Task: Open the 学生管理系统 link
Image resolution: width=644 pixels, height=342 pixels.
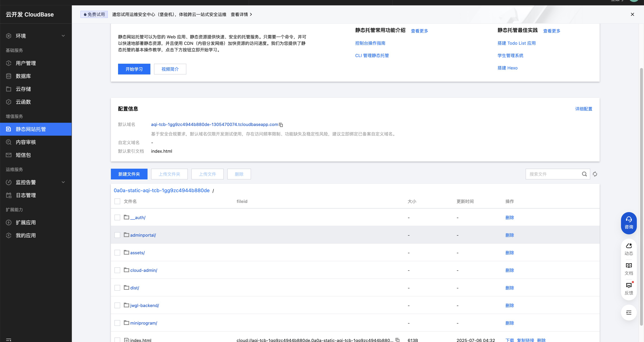Action: 510,55
